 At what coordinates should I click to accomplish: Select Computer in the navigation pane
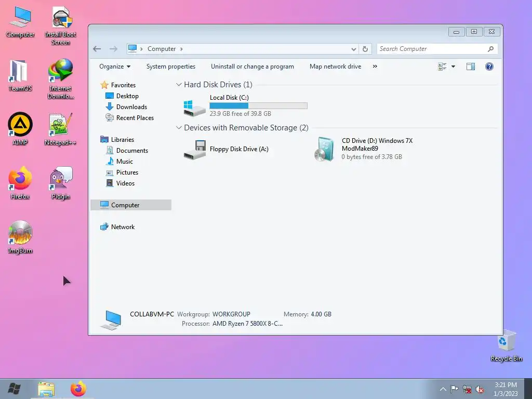131,205
